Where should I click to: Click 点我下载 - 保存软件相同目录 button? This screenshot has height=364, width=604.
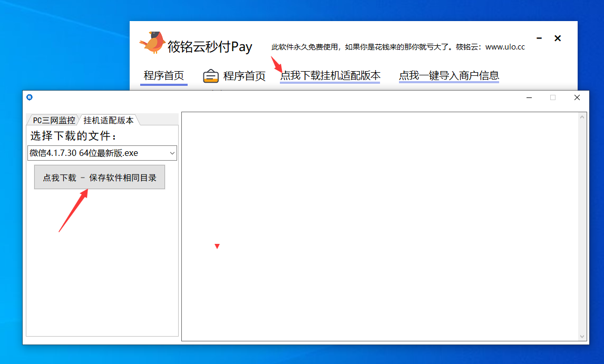pyautogui.click(x=100, y=177)
